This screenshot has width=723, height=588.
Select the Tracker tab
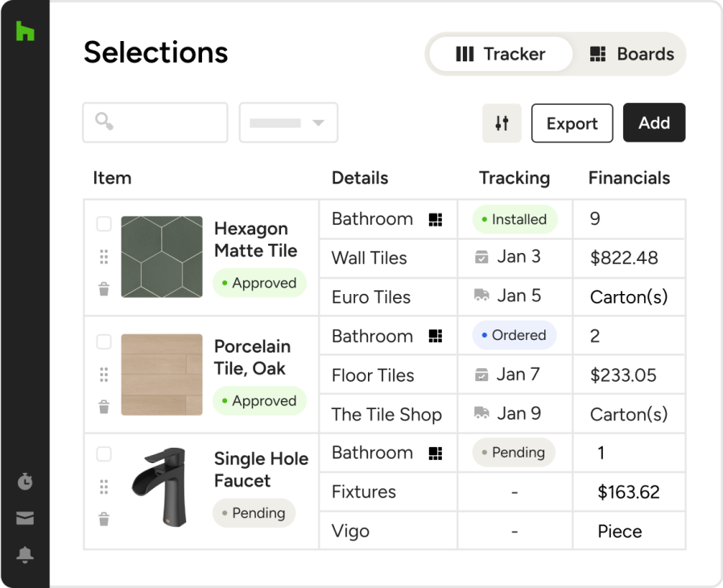pos(499,54)
